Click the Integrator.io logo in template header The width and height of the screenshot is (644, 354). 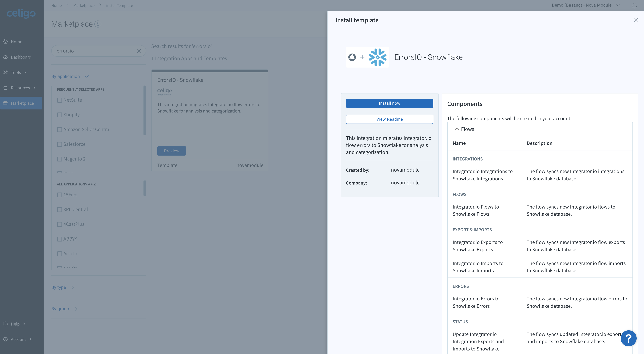(x=352, y=57)
